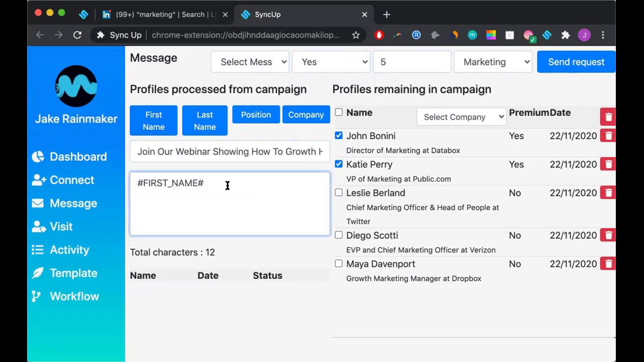The width and height of the screenshot is (644, 362).
Task: Insert Position placeholder button
Action: (256, 115)
